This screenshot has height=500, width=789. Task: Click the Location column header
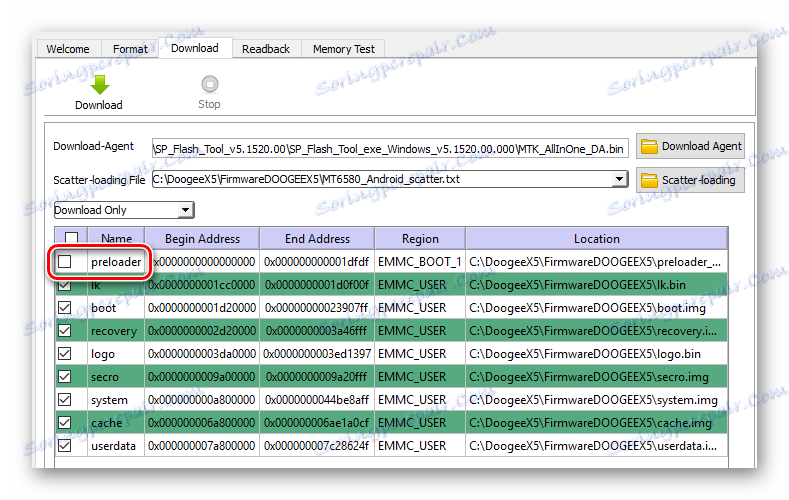597,238
